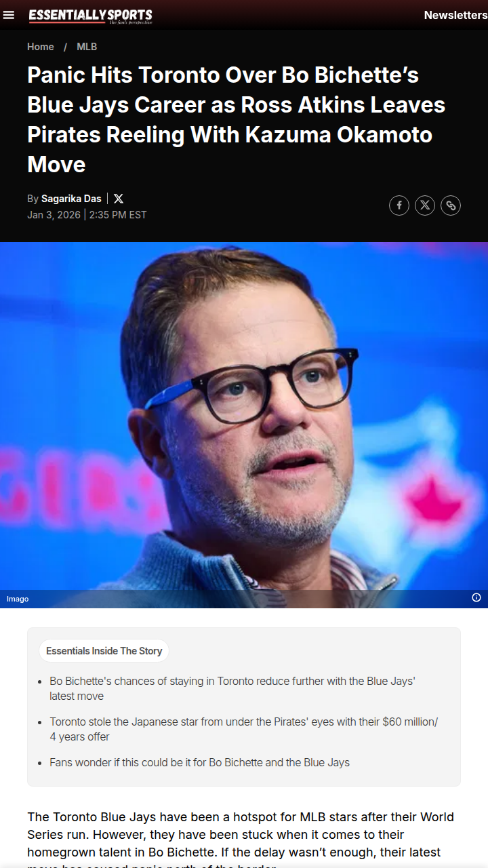Click the article headline
Screen dimensions: 488x868
[237, 119]
